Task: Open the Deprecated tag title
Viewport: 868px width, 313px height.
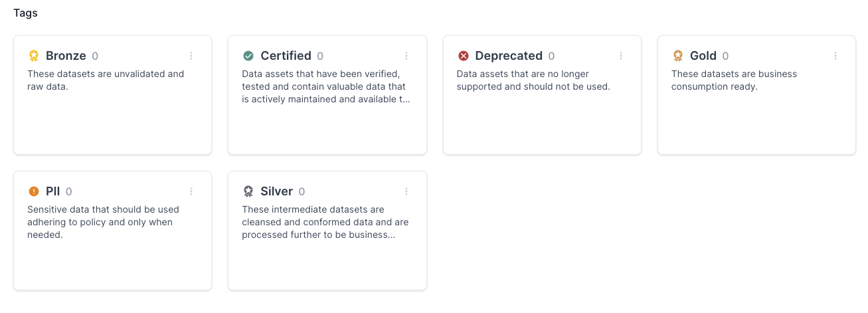Action: point(509,56)
